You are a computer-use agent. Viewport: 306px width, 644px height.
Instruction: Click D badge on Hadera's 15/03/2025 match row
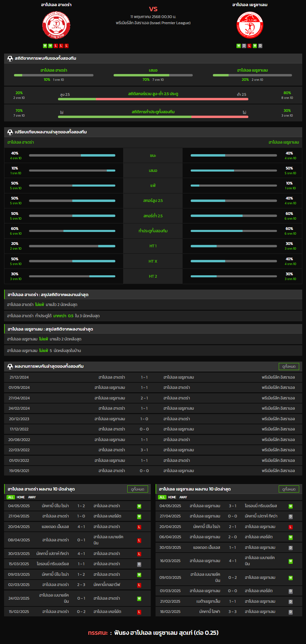point(139,564)
